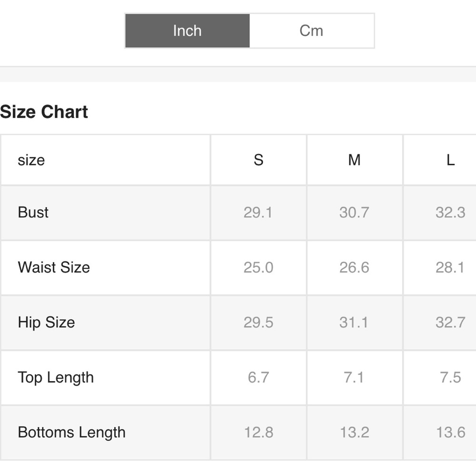
Task: Select the Waist Size row label
Action: point(54,268)
